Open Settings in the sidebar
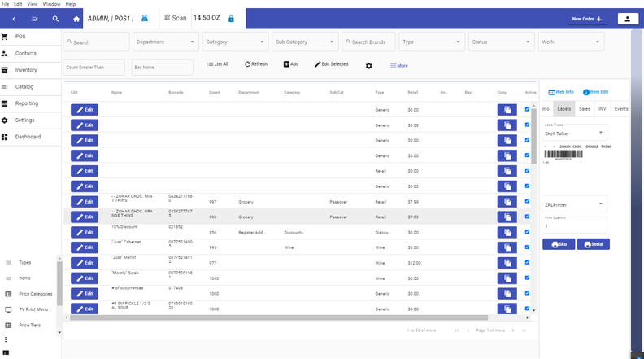The image size is (644, 359). (31, 120)
